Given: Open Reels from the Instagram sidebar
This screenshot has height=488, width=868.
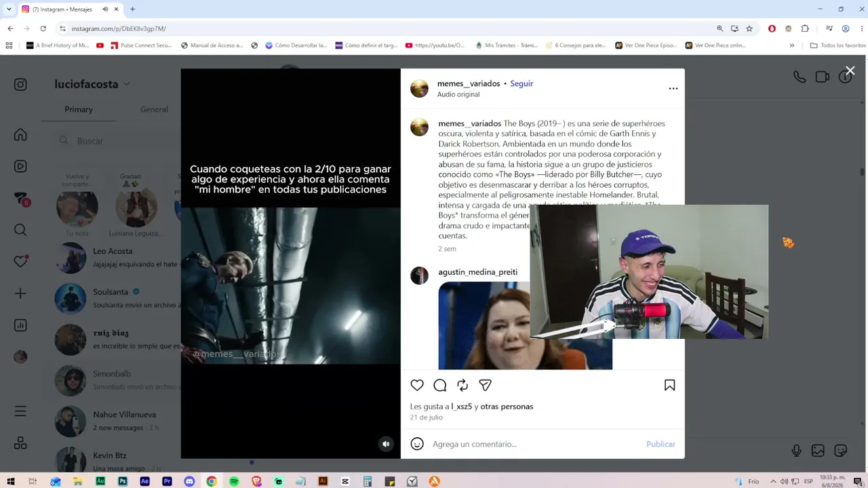Looking at the screenshot, I should [20, 166].
